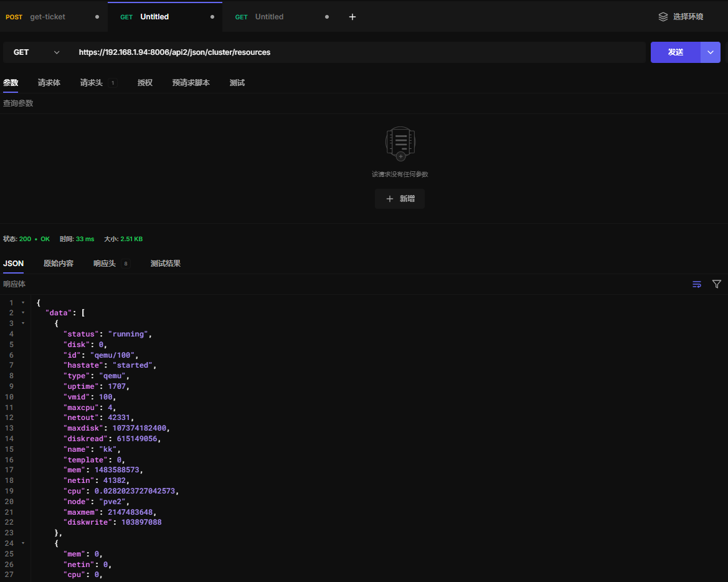Click the word wrap icon in response body
The width and height of the screenshot is (728, 582).
(x=697, y=284)
